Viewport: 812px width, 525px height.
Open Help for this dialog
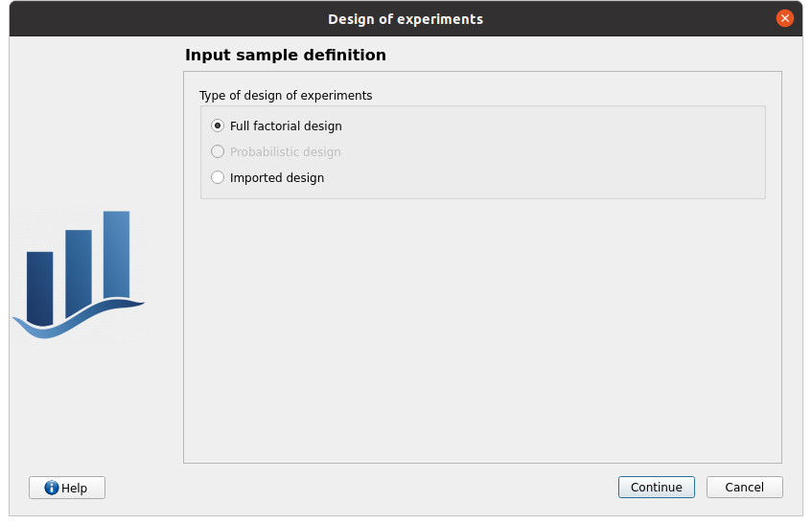pos(67,488)
